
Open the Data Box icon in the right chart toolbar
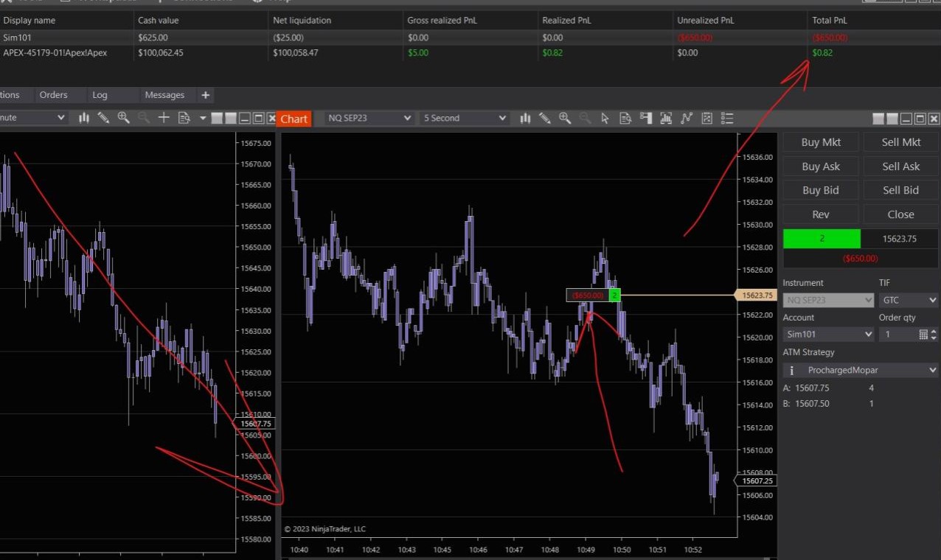(x=625, y=118)
